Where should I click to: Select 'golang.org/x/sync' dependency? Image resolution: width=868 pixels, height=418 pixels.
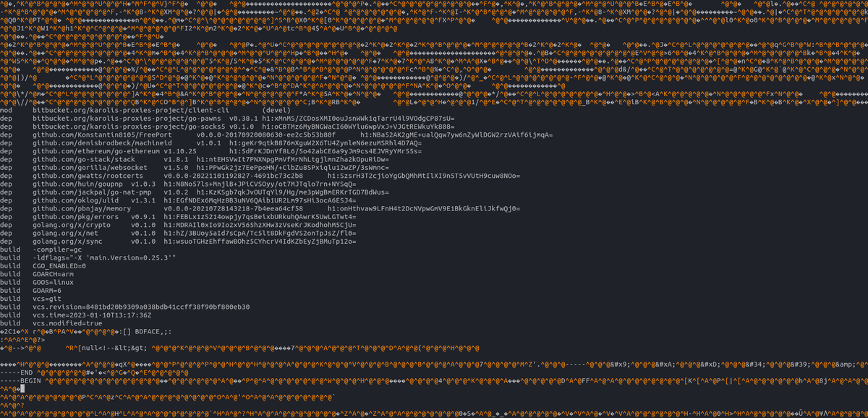(x=69, y=240)
